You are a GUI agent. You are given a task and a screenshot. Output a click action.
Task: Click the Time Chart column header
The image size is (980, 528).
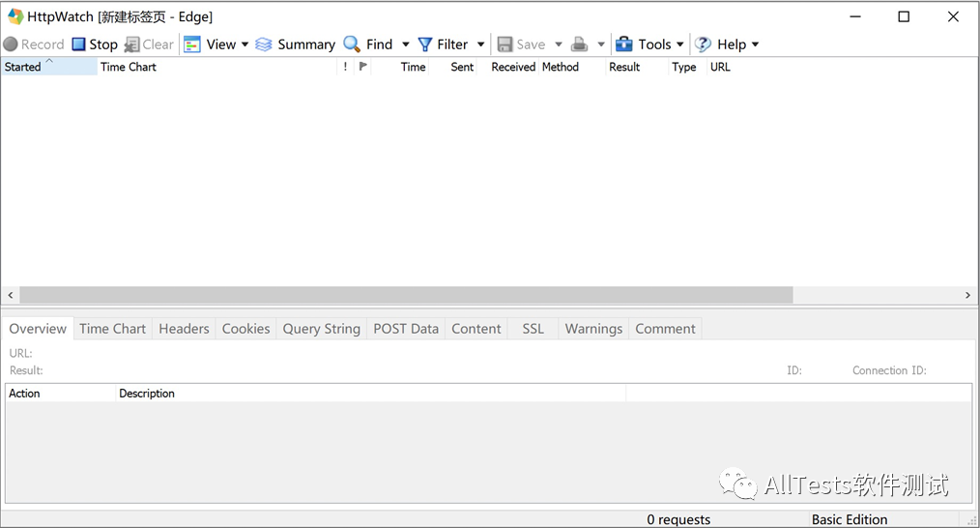point(216,67)
